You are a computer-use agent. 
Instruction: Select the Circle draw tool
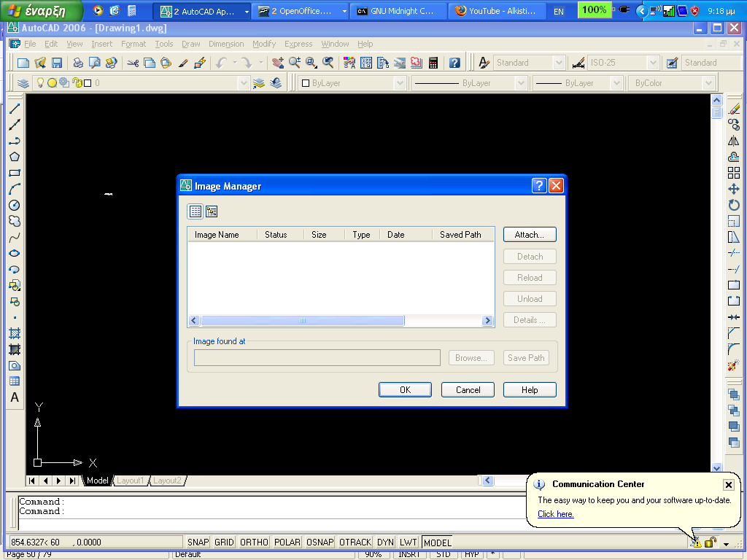tap(15, 205)
